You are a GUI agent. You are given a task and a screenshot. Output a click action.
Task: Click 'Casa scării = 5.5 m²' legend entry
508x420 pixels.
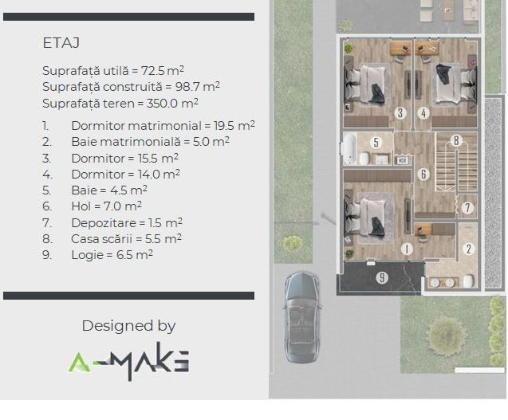126,238
